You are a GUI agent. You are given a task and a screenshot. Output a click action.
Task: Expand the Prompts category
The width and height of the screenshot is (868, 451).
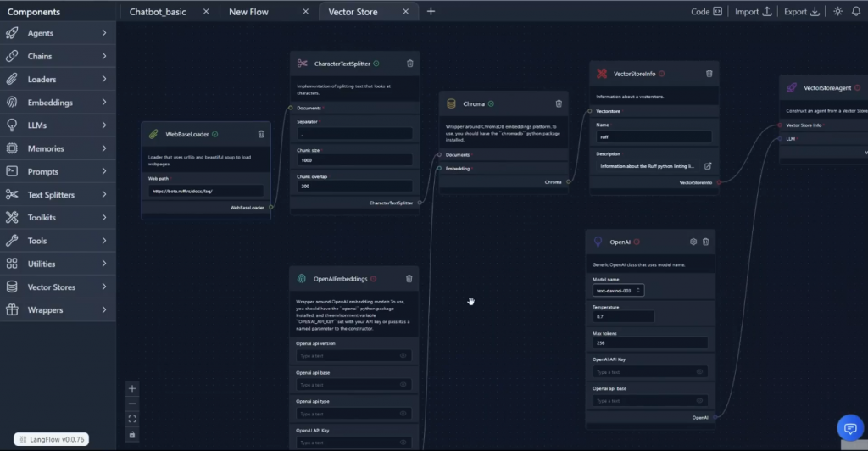click(x=104, y=171)
